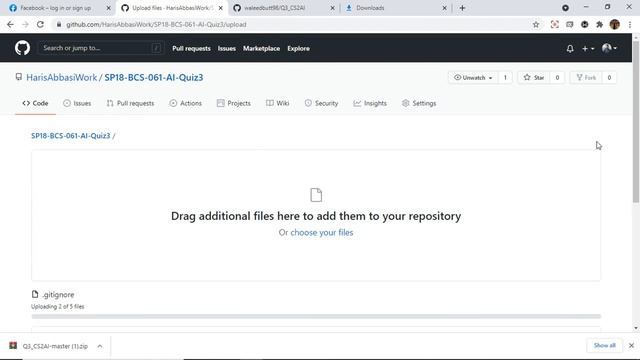Image resolution: width=640 pixels, height=360 pixels.
Task: Click the address bar URL
Action: [x=156, y=24]
